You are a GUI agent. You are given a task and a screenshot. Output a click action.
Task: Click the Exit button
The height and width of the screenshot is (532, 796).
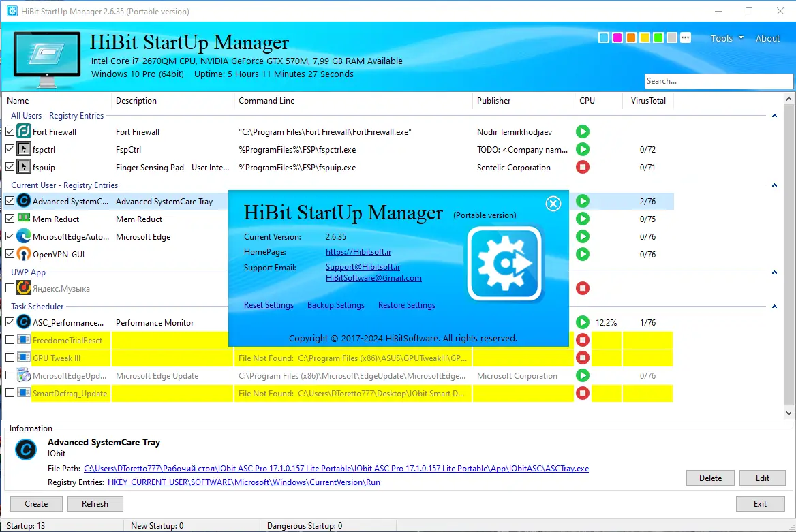tap(760, 503)
